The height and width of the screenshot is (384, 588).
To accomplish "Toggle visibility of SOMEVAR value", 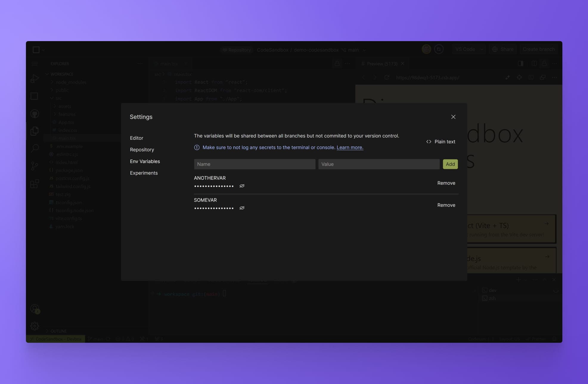I will [242, 208].
